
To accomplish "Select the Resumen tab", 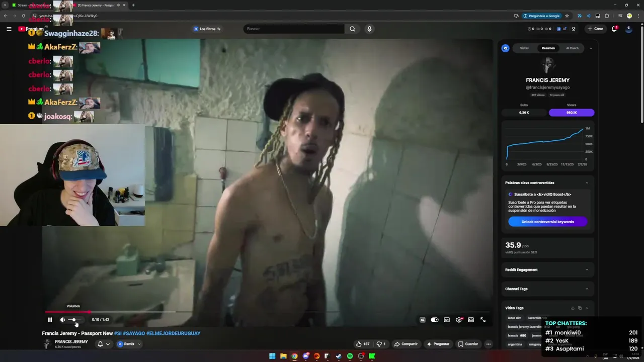I will point(548,48).
